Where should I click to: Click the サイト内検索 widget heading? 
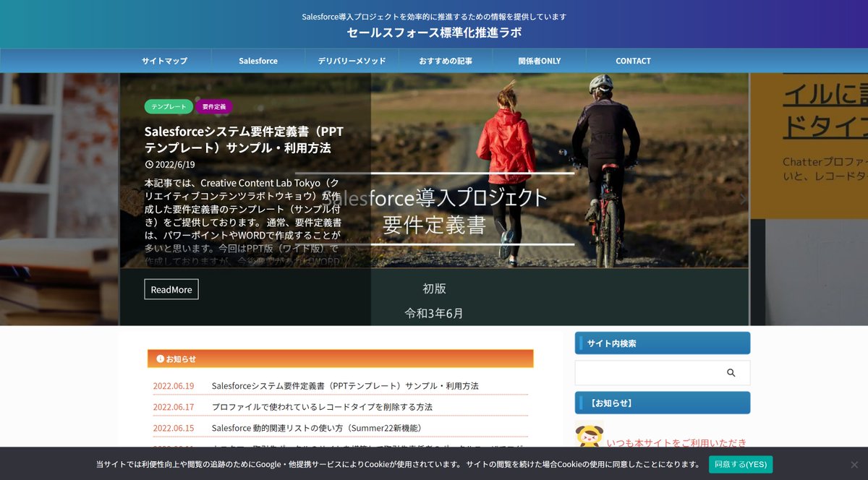[x=663, y=343]
